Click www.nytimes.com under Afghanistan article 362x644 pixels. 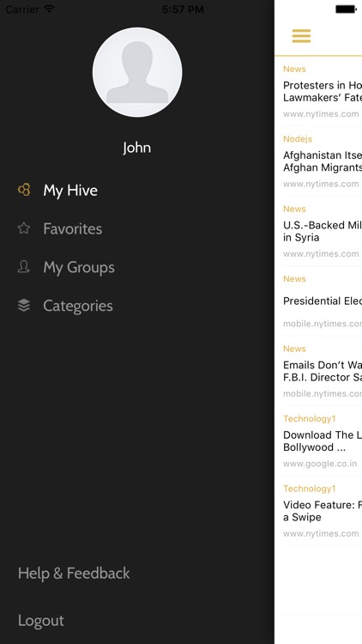click(321, 184)
